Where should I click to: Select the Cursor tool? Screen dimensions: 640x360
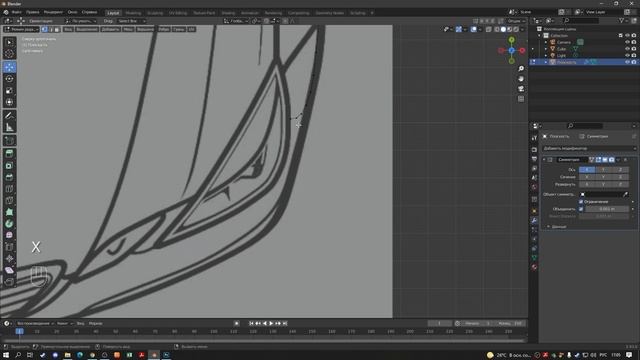click(9, 53)
